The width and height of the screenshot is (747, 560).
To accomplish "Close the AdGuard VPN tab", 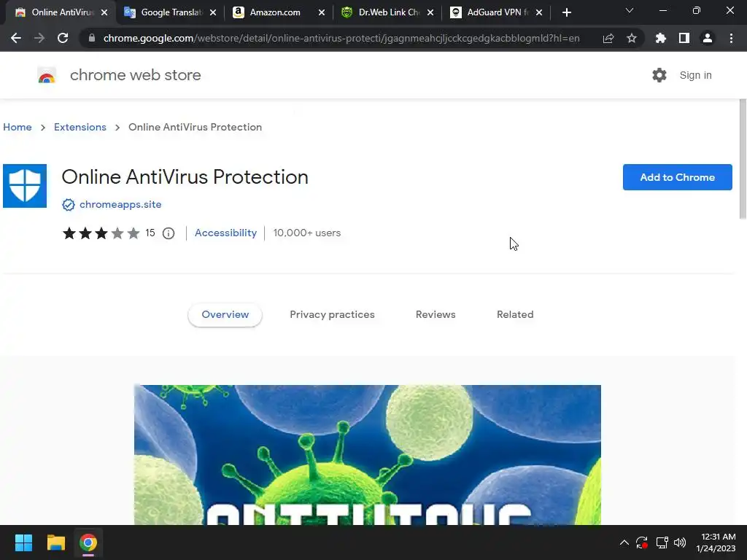I will [x=539, y=12].
